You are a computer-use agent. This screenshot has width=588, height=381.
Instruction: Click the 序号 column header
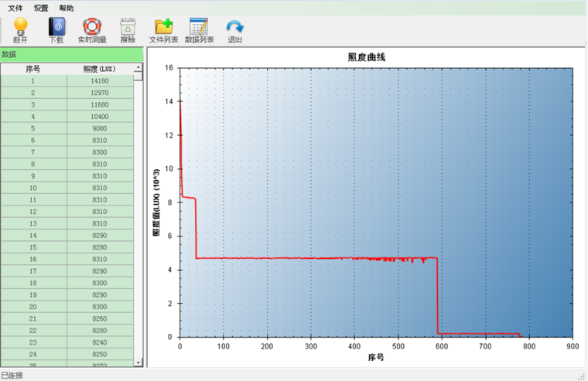(32, 69)
